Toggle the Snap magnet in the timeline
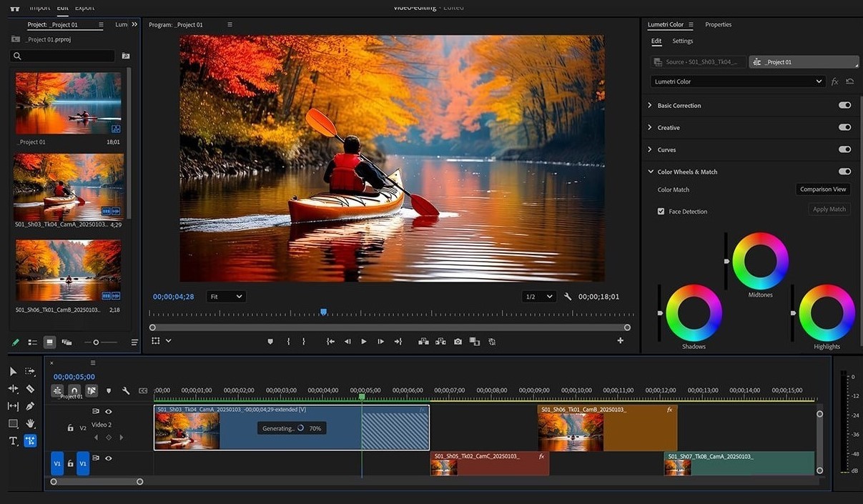The image size is (863, 504). [x=74, y=391]
